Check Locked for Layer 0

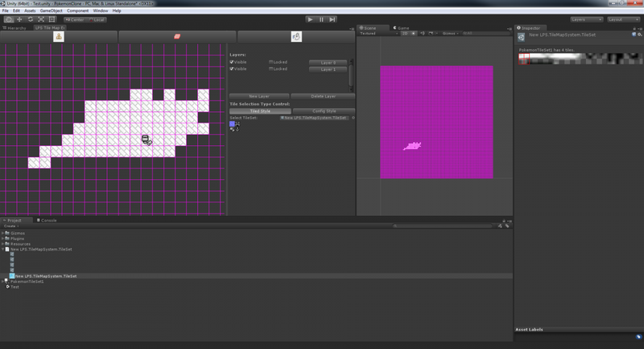[270, 62]
